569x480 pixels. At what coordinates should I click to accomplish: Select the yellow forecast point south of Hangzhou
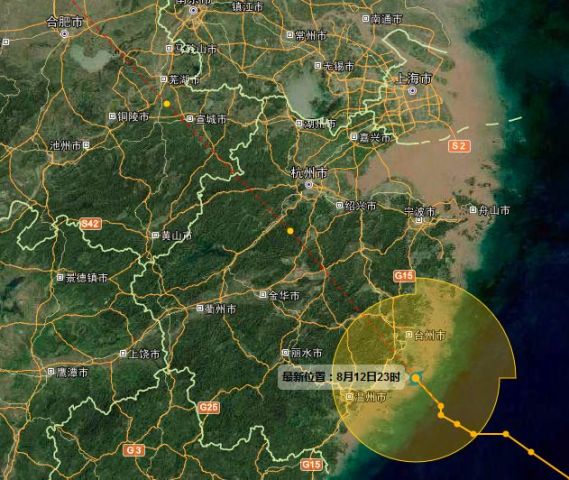click(x=290, y=231)
